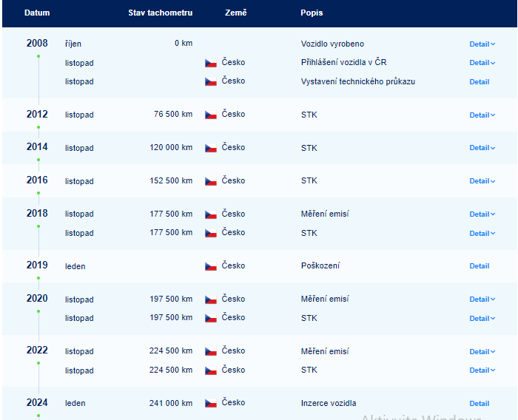This screenshot has width=518, height=420.
Task: Open Detail for Vystavení technického průkazu
Action: click(480, 81)
